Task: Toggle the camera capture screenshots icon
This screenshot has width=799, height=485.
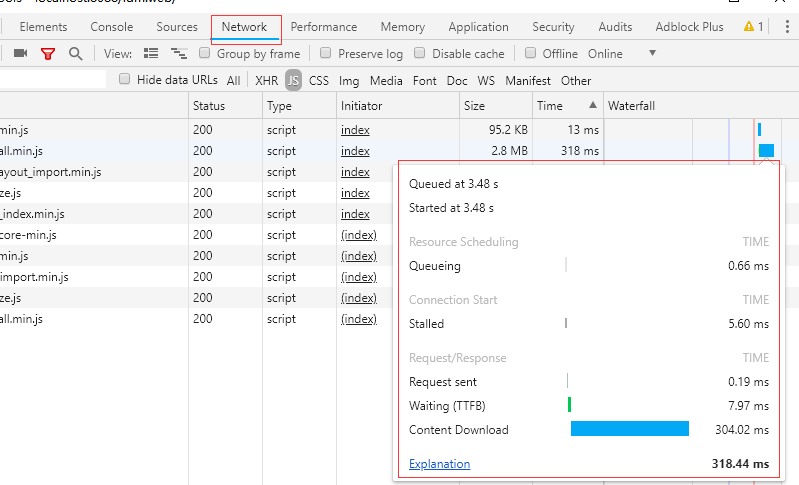Action: (x=20, y=53)
